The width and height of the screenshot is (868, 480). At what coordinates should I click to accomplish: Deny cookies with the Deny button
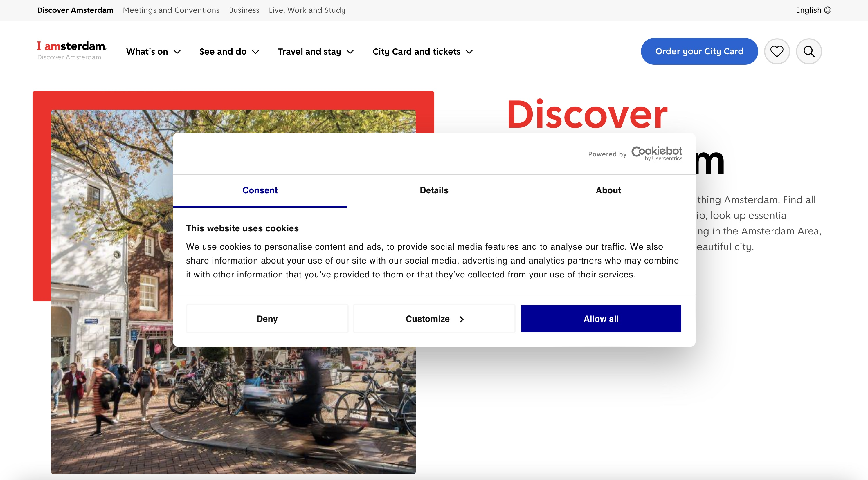[x=267, y=319]
